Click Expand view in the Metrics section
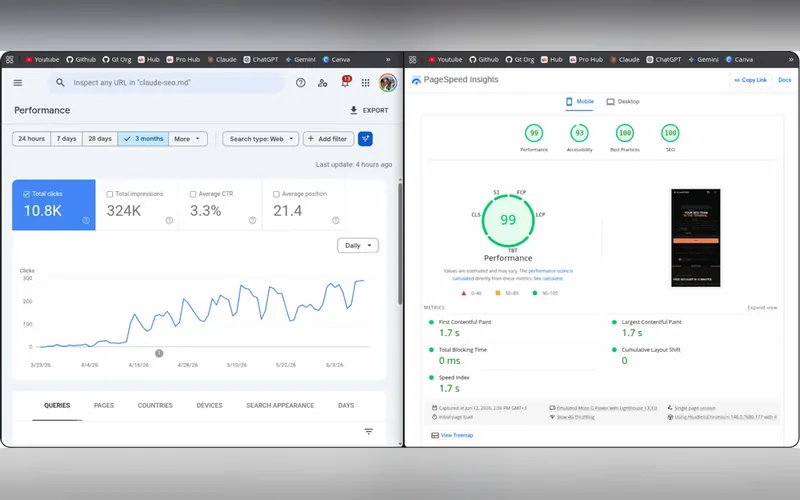The height and width of the screenshot is (500, 800). [x=762, y=308]
